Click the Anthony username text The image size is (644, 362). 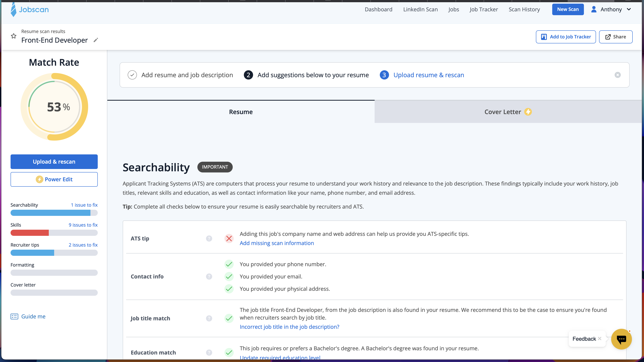611,9
